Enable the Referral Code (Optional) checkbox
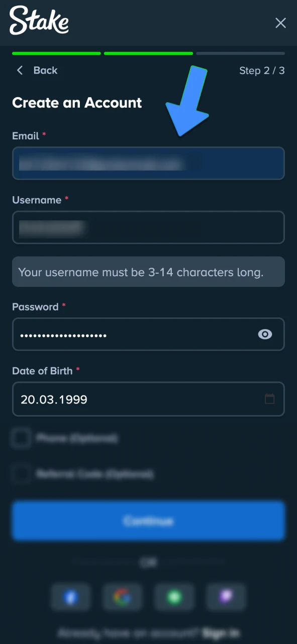This screenshot has width=297, height=644. tap(21, 474)
